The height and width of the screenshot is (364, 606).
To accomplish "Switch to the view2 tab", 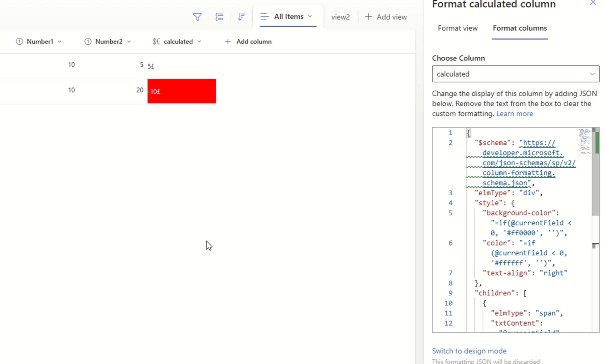I will pos(340,17).
